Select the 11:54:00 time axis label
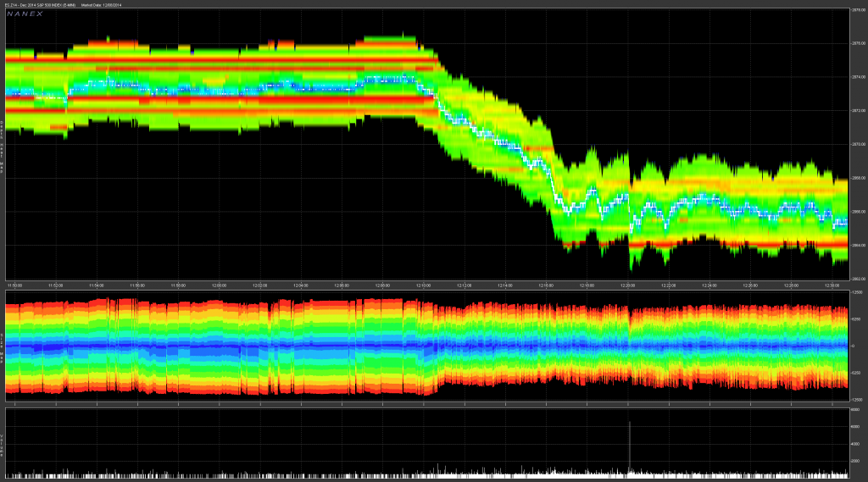 coord(97,285)
